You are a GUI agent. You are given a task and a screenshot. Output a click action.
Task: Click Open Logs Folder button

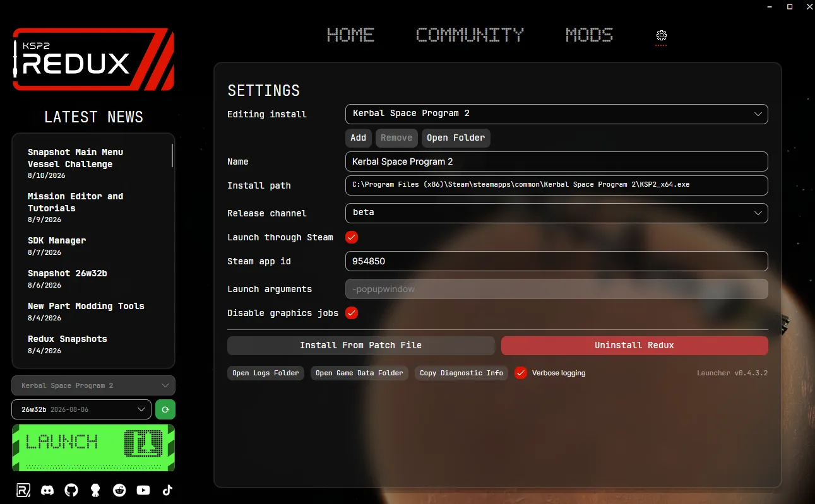click(266, 373)
